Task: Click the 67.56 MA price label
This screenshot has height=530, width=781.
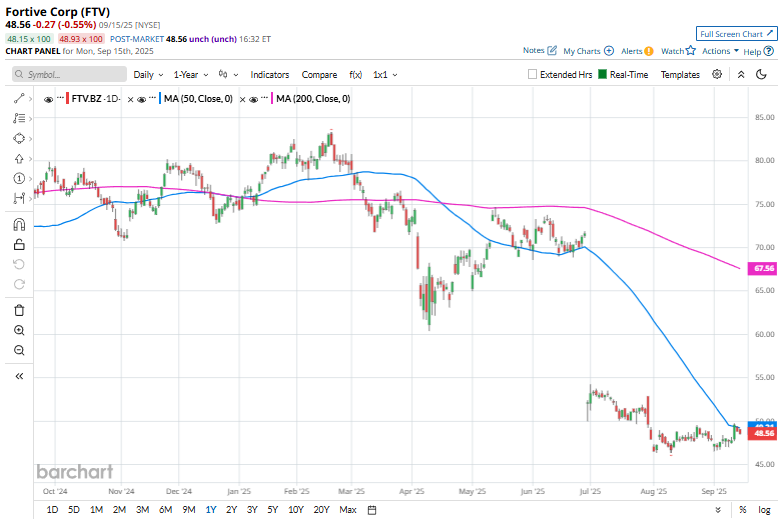Action: [763, 268]
